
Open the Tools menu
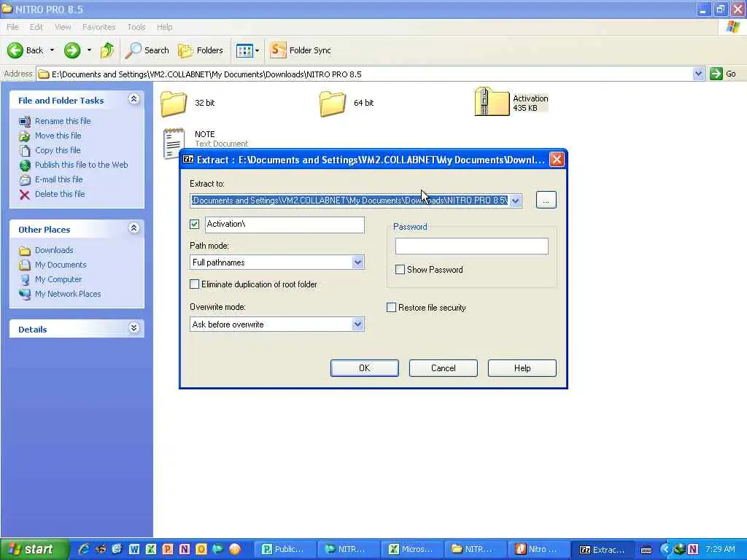[136, 27]
